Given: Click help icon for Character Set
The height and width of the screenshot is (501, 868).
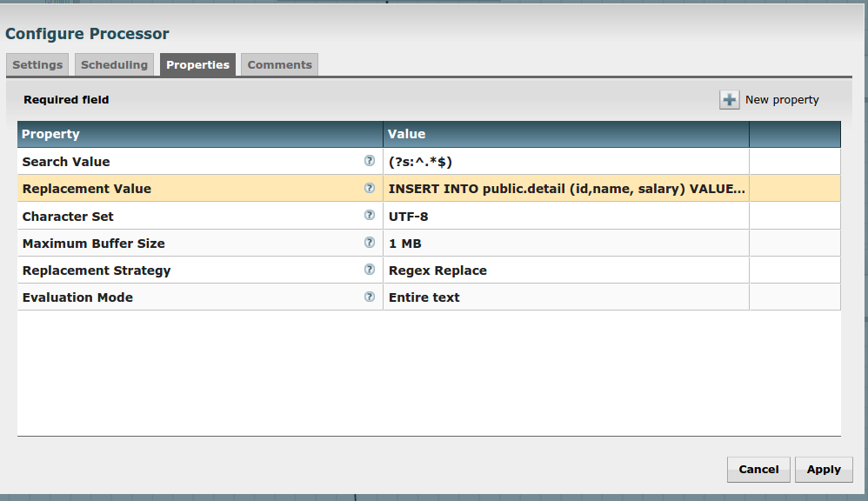Looking at the screenshot, I should point(370,216).
